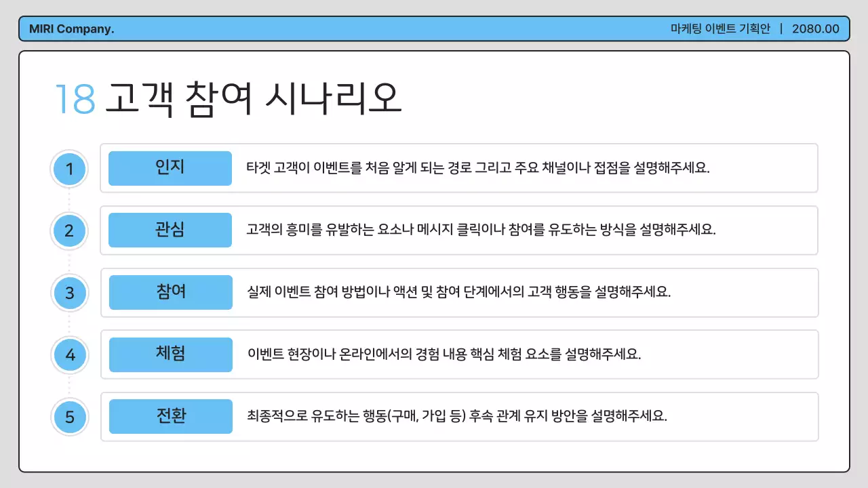This screenshot has height=488, width=868.
Task: Click the numbered circle 2 marker
Action: click(x=69, y=230)
